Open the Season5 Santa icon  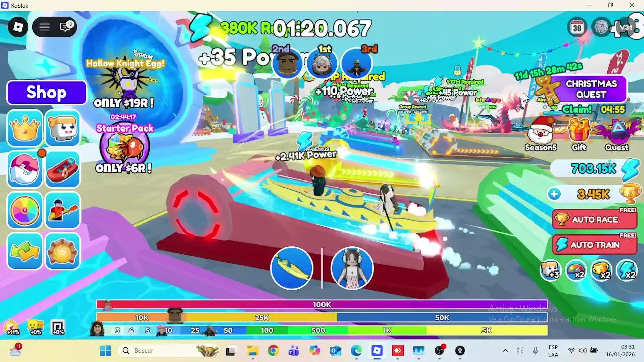pos(541,133)
